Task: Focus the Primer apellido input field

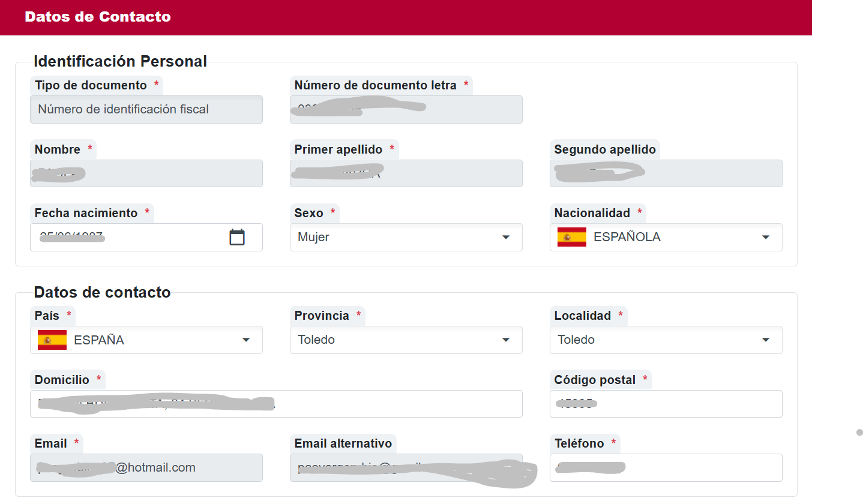Action: (406, 173)
